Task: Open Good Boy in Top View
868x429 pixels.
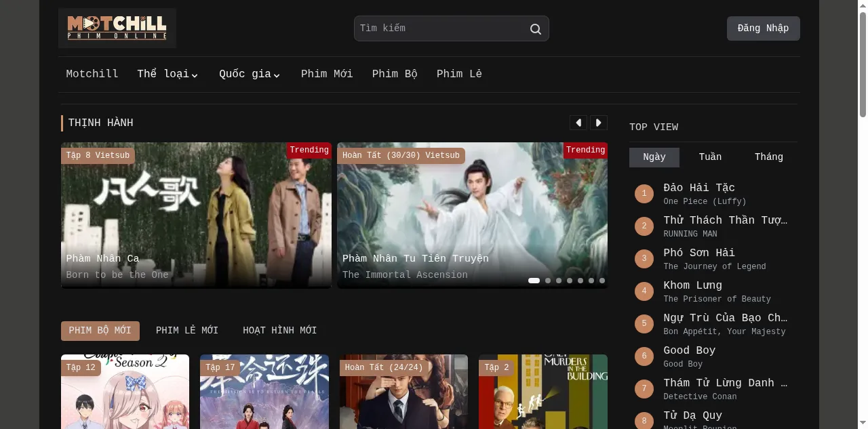Action: click(x=690, y=350)
